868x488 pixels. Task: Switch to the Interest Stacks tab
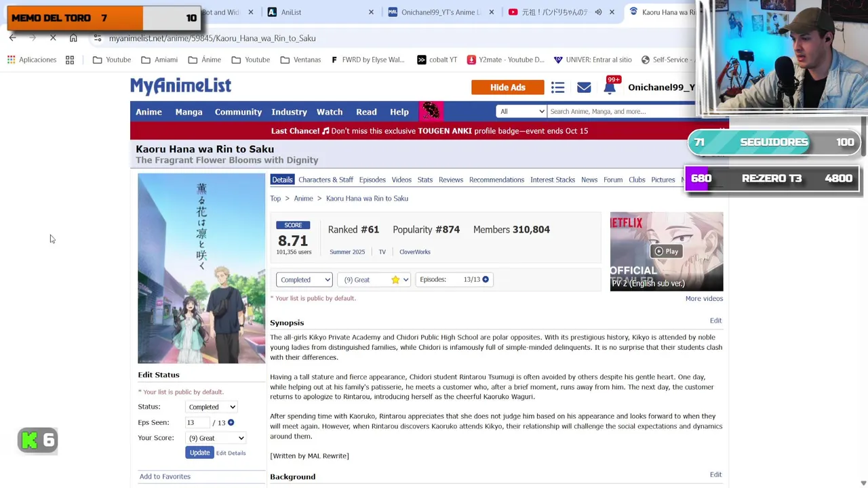(553, 180)
